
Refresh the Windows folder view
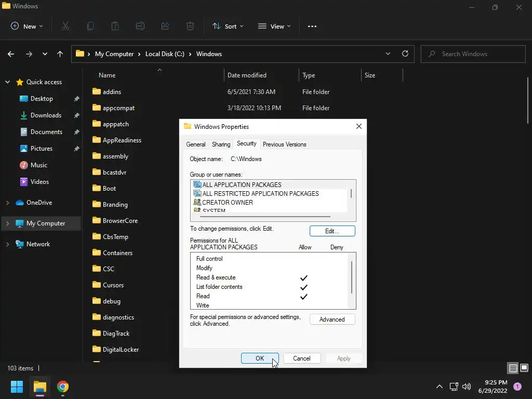pos(405,54)
